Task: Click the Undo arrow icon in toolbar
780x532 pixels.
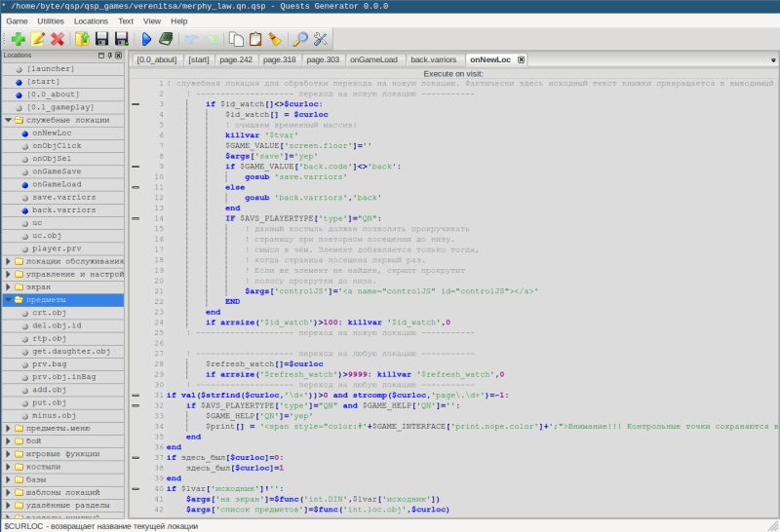Action: 191,39
